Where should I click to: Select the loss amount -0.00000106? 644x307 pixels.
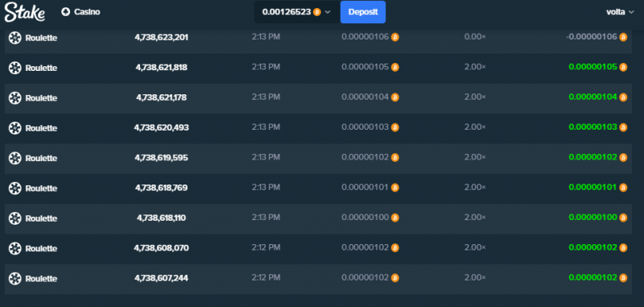coord(592,37)
